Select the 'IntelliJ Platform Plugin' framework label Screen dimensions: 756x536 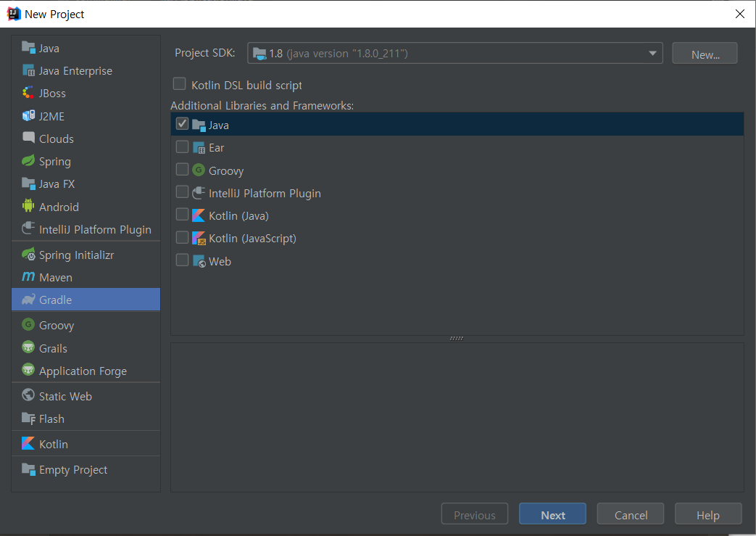point(265,194)
